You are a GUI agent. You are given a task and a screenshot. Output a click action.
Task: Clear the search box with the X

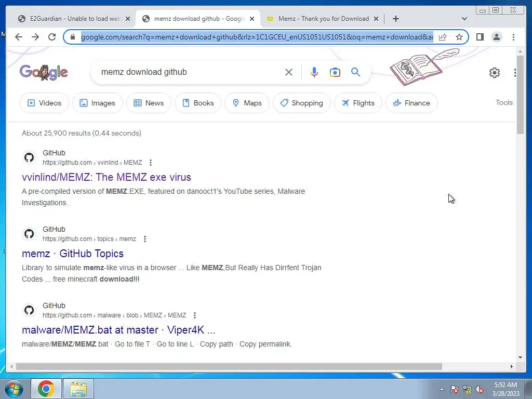(289, 72)
